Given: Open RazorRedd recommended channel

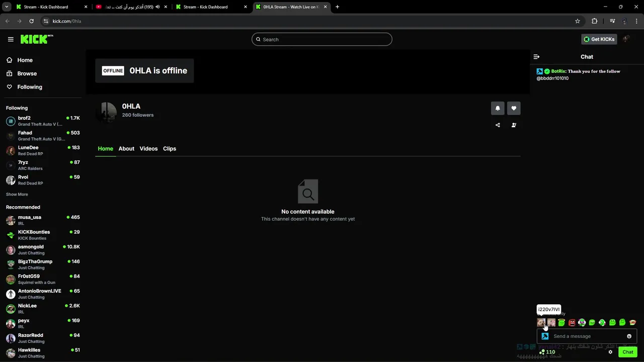Looking at the screenshot, I should click(x=43, y=338).
